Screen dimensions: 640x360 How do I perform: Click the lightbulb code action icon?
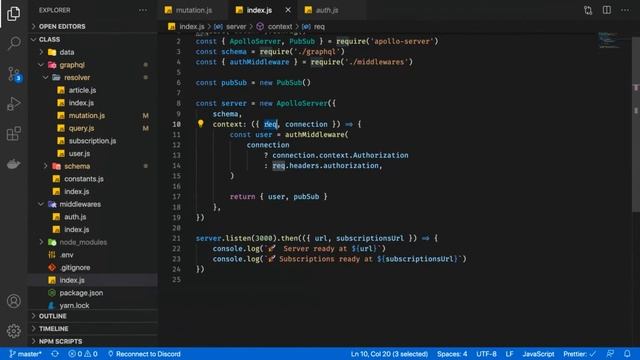coord(200,123)
